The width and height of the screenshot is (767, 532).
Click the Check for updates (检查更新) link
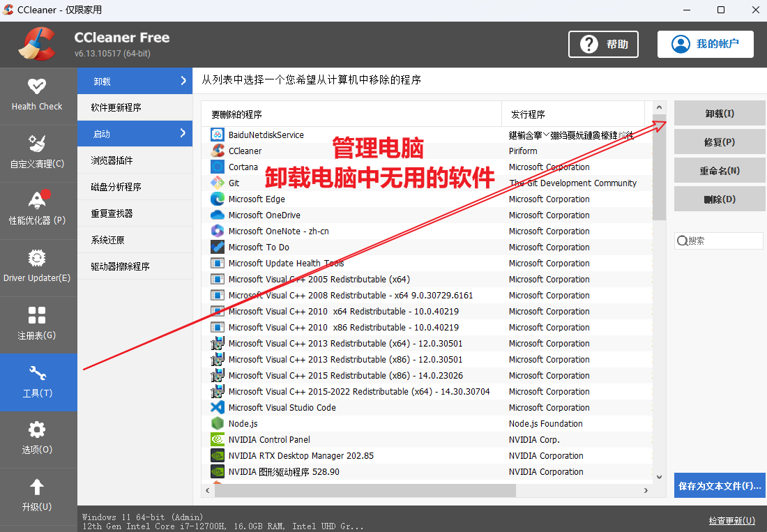731,520
